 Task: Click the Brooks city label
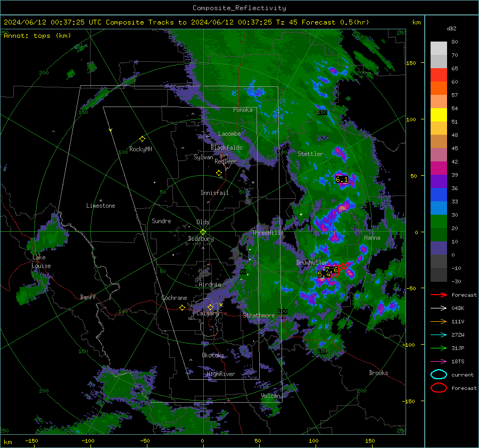click(x=378, y=373)
